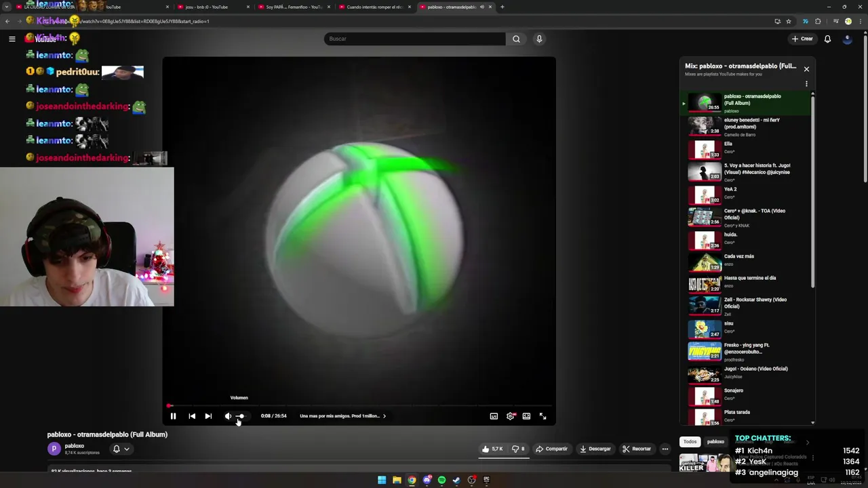Open the YouTube hamburger menu
868x488 pixels.
pyautogui.click(x=12, y=39)
